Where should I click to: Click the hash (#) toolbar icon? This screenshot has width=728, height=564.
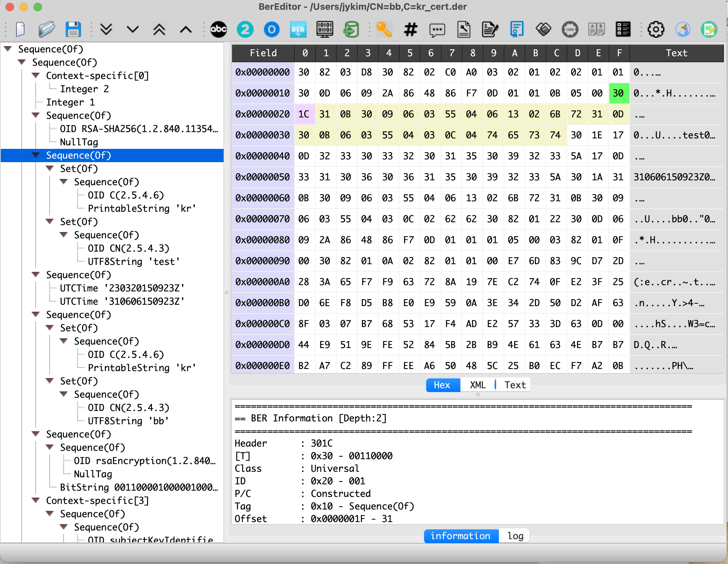(410, 29)
